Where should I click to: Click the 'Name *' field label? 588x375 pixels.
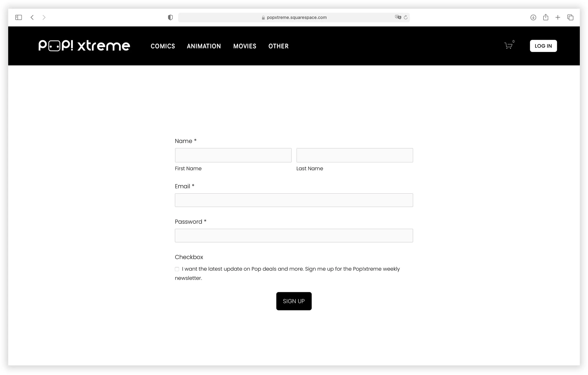tap(186, 141)
